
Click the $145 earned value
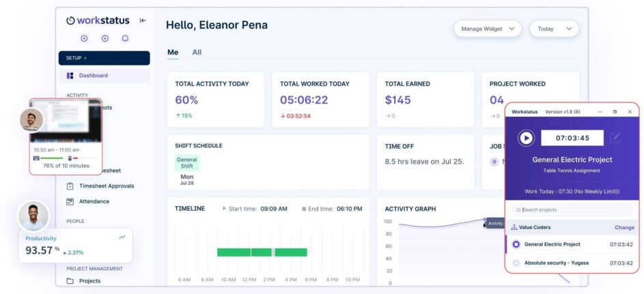click(x=397, y=100)
